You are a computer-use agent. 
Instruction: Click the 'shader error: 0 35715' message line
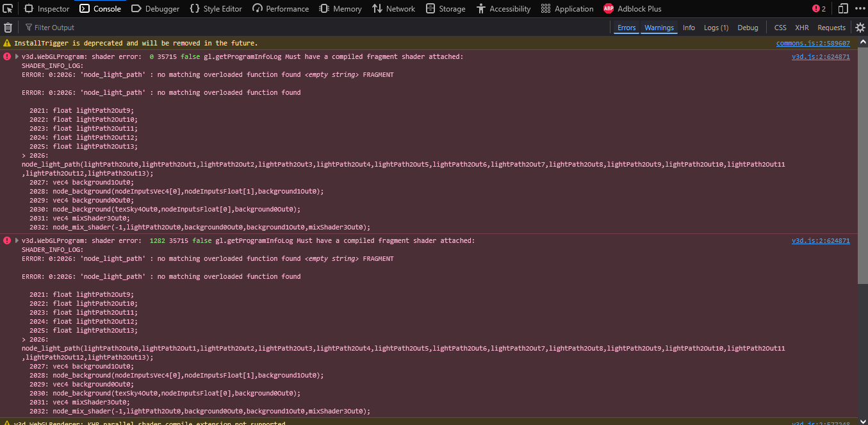(x=242, y=56)
